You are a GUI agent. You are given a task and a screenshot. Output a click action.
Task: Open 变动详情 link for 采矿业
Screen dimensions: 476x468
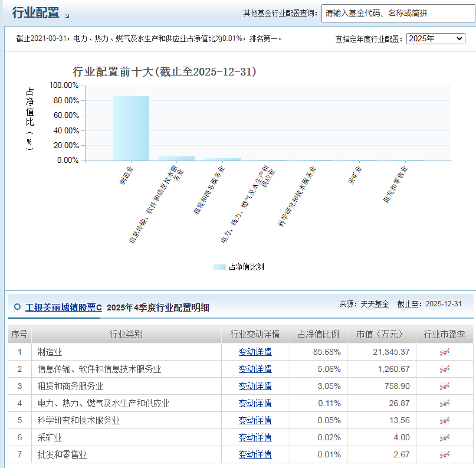pyautogui.click(x=255, y=438)
